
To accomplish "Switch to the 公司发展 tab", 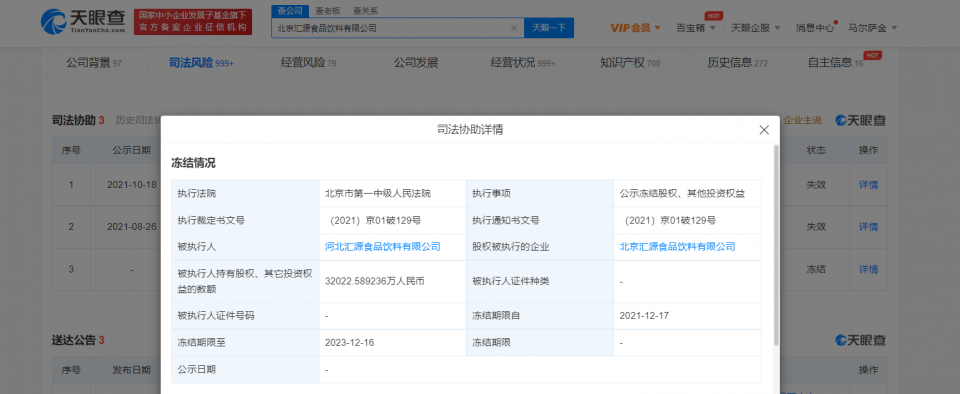I will [x=416, y=63].
